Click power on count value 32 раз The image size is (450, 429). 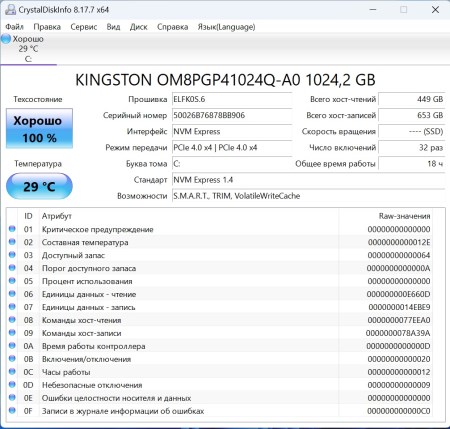tap(412, 147)
